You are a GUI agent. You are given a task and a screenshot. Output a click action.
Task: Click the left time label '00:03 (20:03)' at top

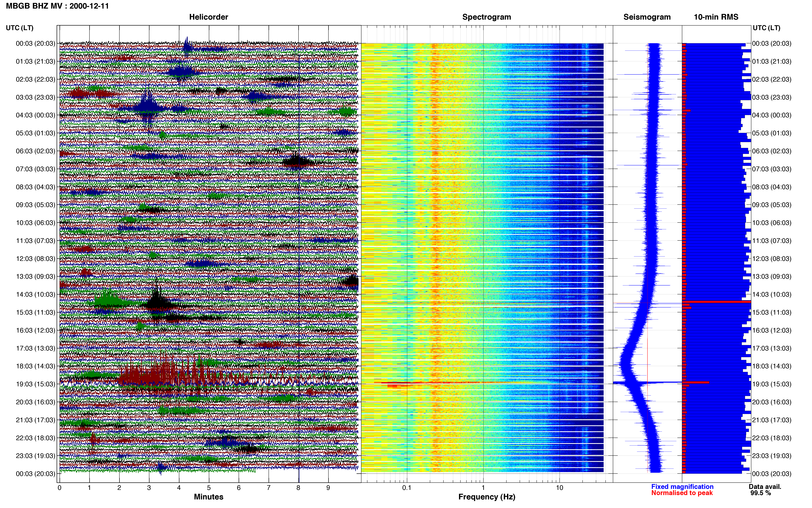35,43
